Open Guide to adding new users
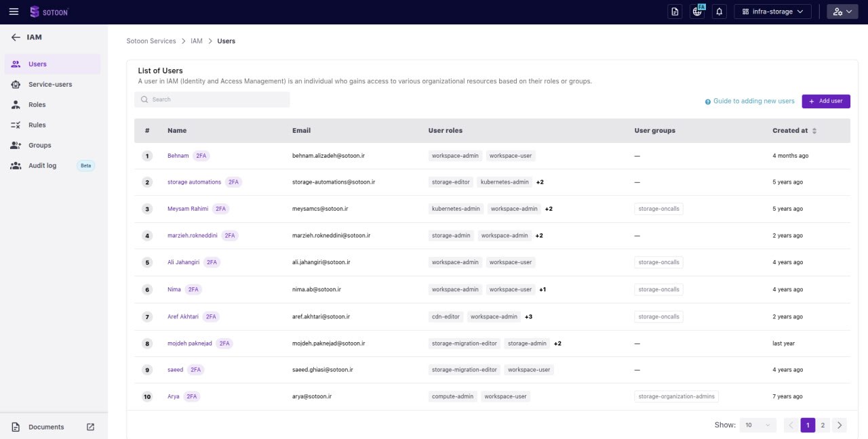868x439 pixels. coord(753,101)
